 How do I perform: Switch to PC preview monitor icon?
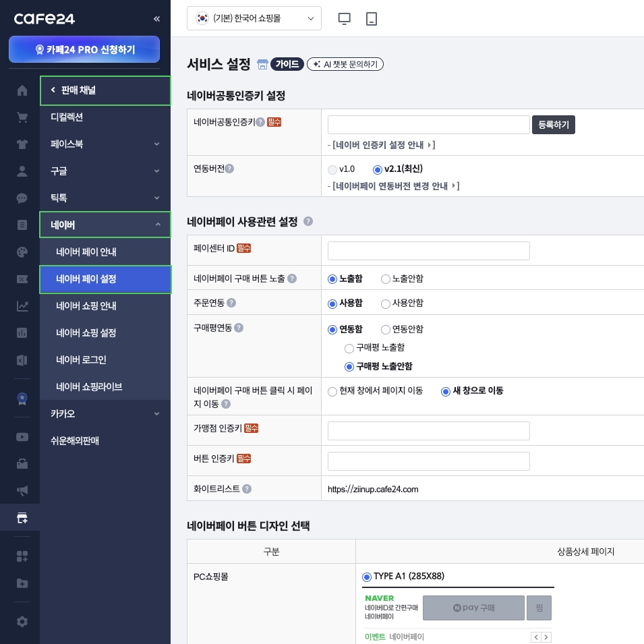pos(344,18)
